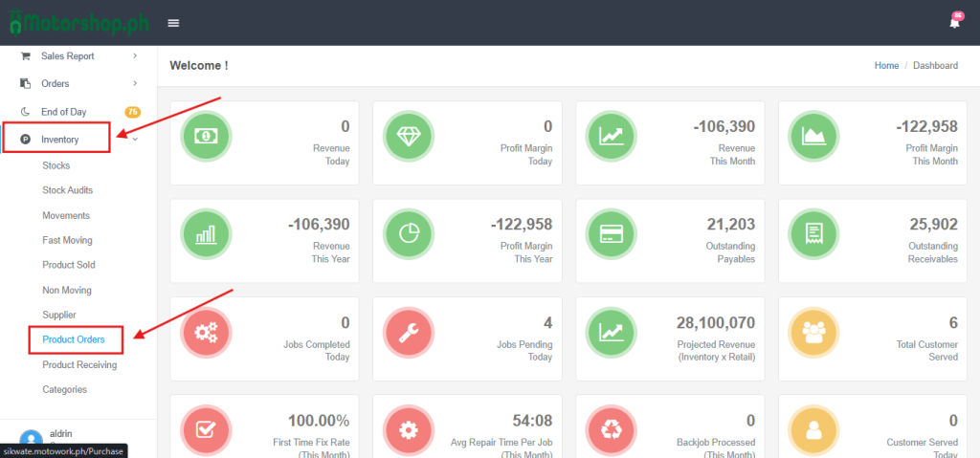Click the Backjob Processed recycle icon

tap(611, 429)
